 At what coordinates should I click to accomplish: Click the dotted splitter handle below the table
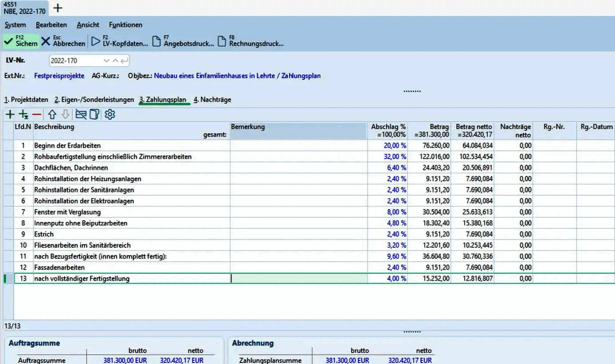tap(412, 332)
